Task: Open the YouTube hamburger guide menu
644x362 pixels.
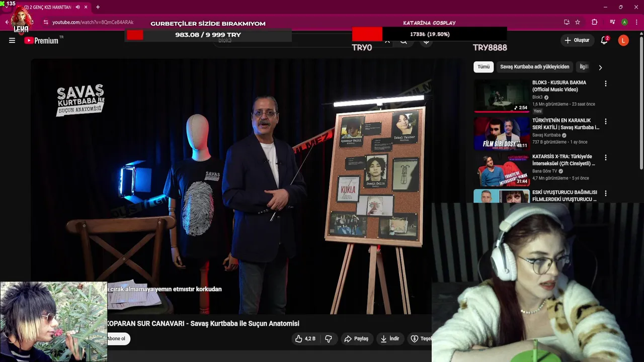Action: pos(12,41)
